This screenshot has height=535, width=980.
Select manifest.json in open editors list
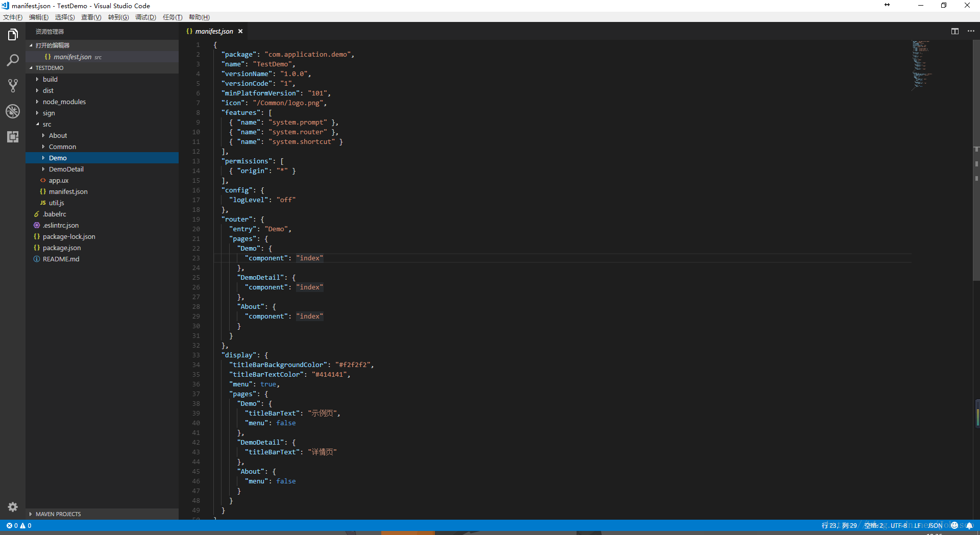click(102, 57)
